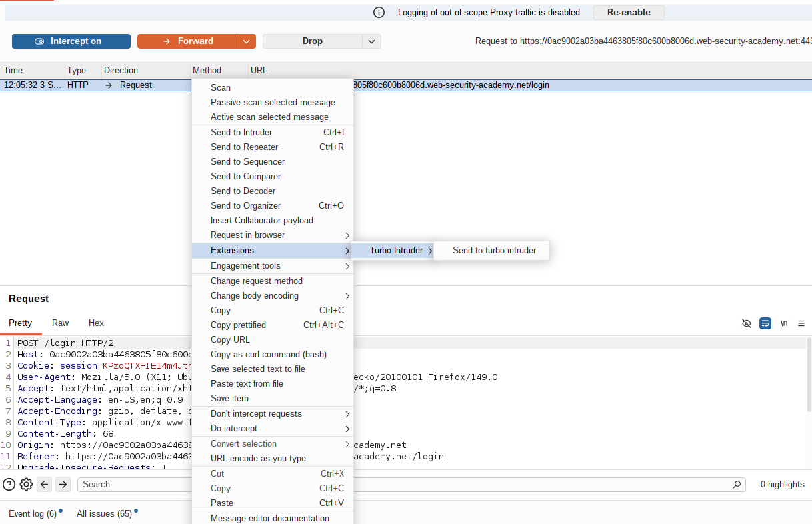Select Copy as curl command (bash)
The image size is (812, 524).
pyautogui.click(x=273, y=354)
